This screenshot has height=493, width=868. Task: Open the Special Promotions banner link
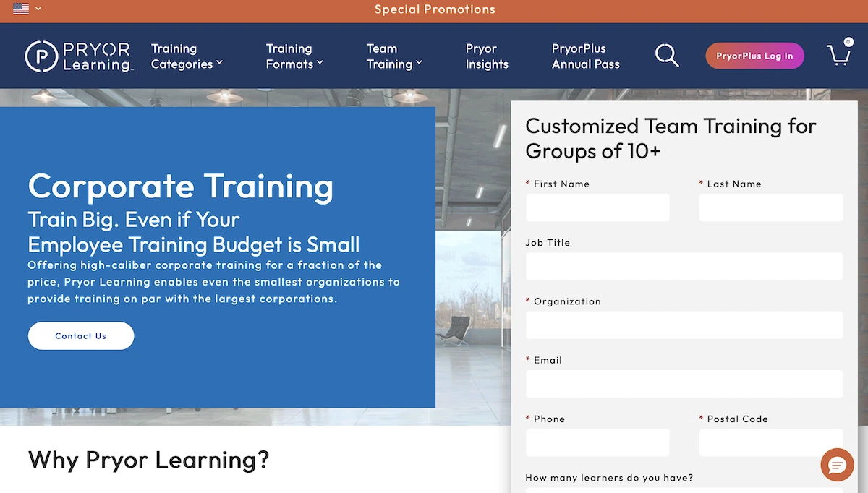[x=435, y=9]
